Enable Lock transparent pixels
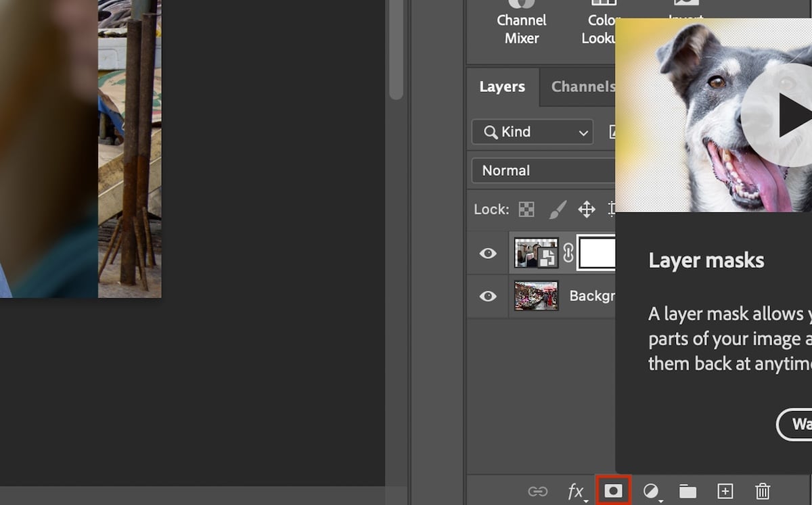The image size is (812, 505). pos(526,209)
